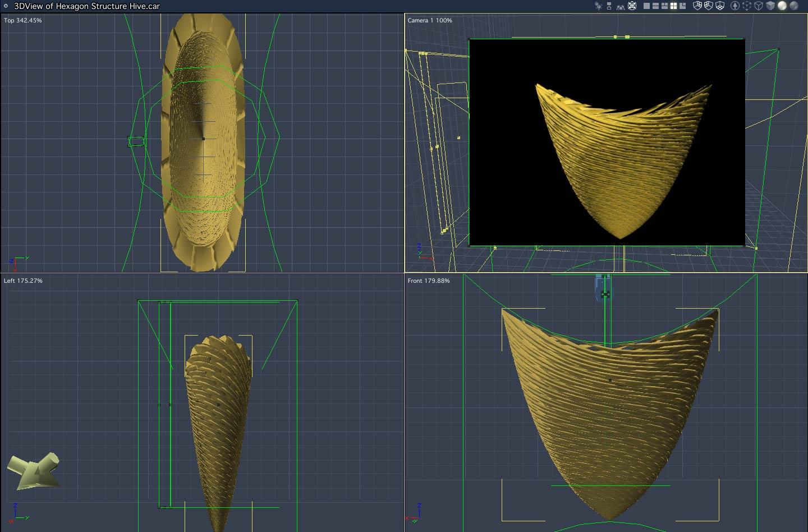Click the objects cluster icon in top toolbar

coord(598,6)
